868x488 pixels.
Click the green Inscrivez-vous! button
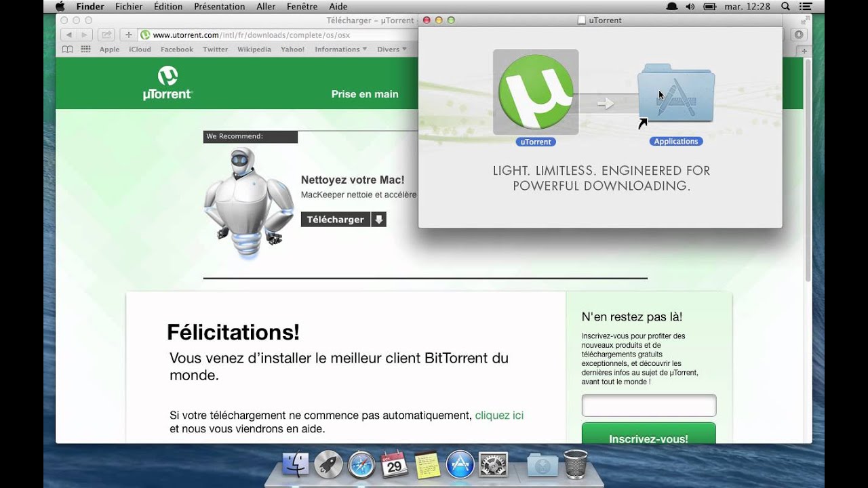[648, 434]
